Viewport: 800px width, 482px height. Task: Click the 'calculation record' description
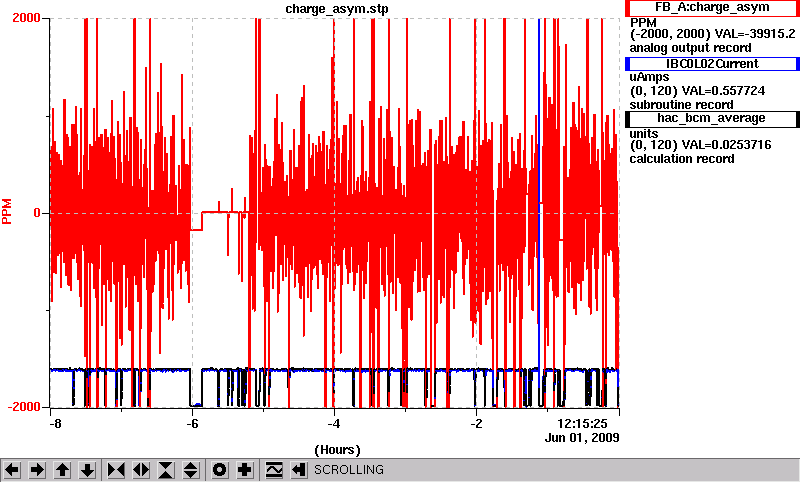tap(682, 159)
